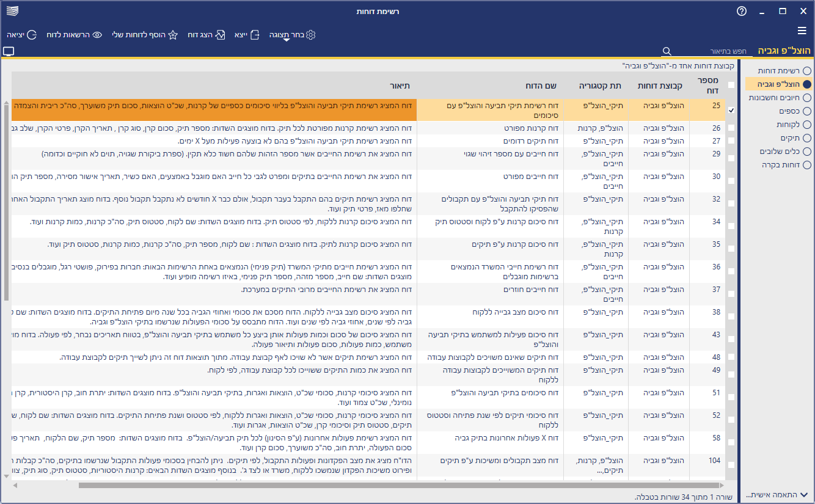Image resolution: width=815 pixels, height=504 pixels.
Task: Click the יציאה exit button
Action: pos(23,35)
